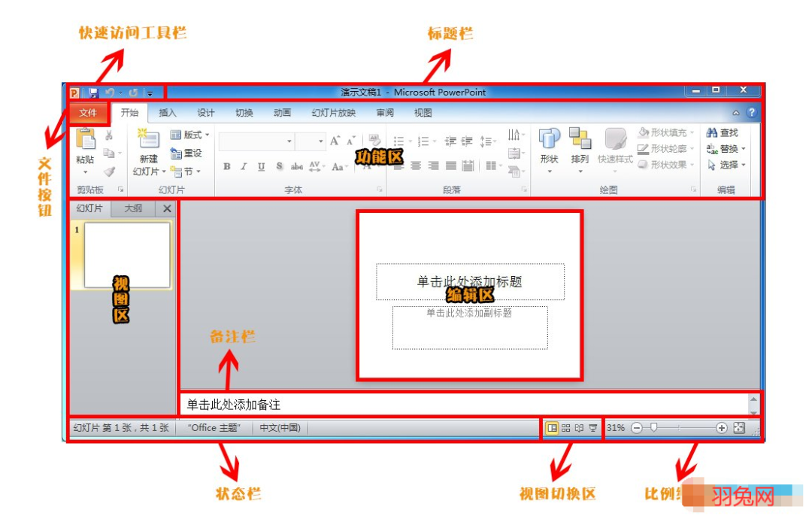Toggle Strikethrough (abc) formatting
Image resolution: width=812 pixels, height=519 pixels.
[x=297, y=166]
